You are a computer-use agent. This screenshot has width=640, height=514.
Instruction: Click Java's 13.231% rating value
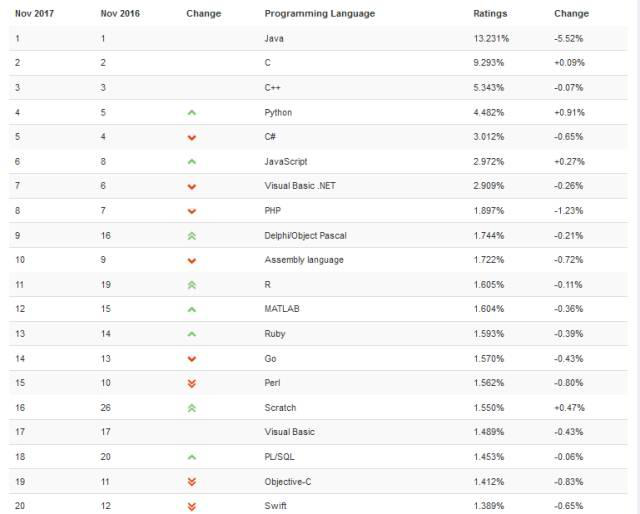pos(491,38)
